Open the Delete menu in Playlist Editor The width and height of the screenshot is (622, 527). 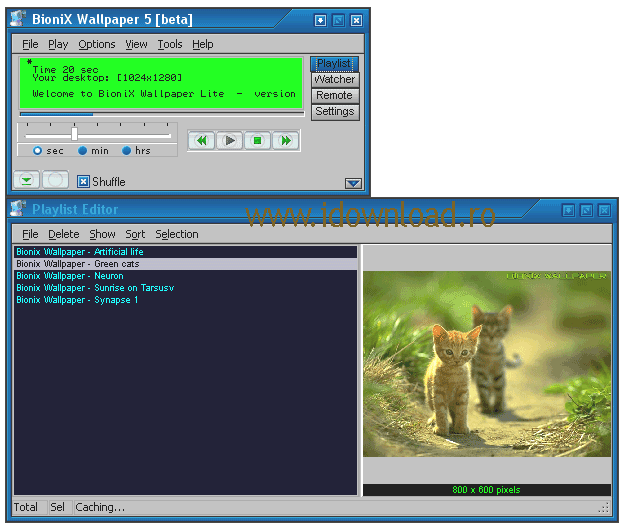tap(63, 234)
